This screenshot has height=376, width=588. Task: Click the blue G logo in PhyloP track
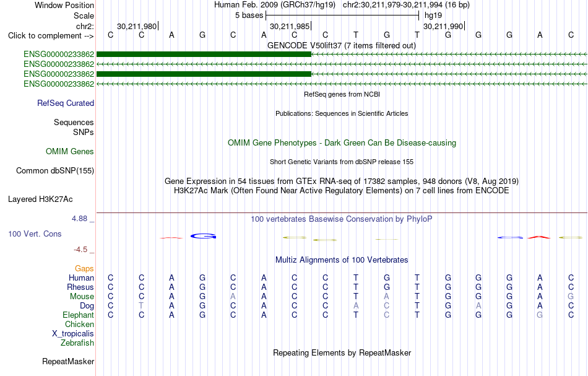coord(203,236)
